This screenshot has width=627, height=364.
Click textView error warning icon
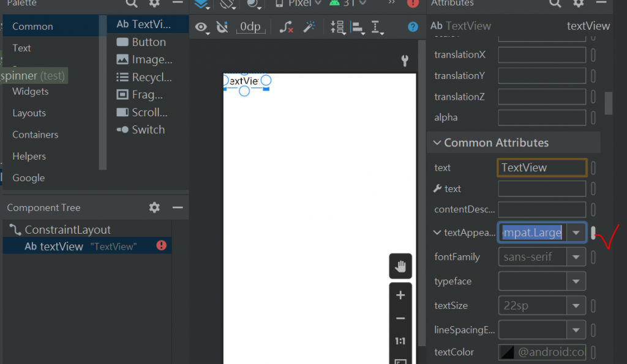(x=161, y=245)
